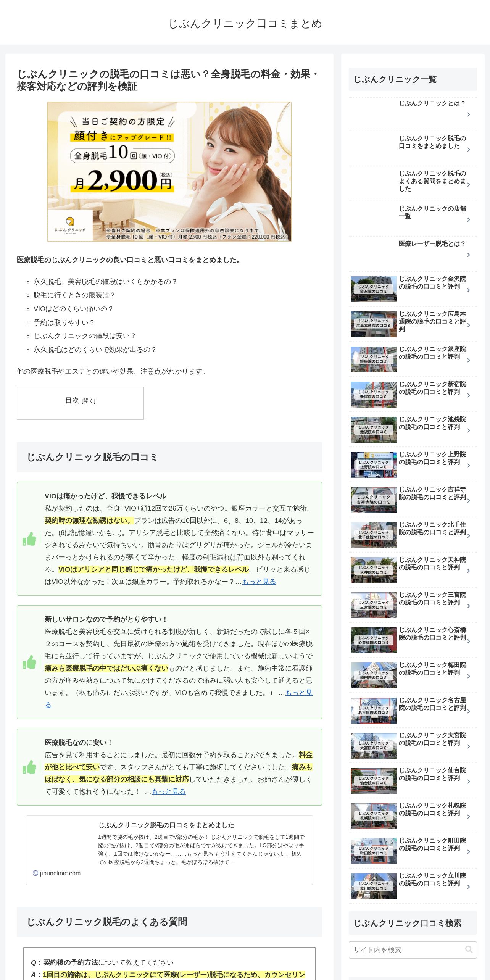
Task: Click the 心斎橋院の口コミ thumbnail
Action: click(x=373, y=640)
